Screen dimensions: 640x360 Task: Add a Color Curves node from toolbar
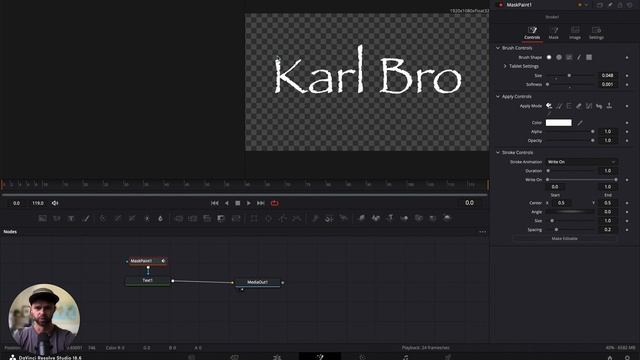point(117,218)
